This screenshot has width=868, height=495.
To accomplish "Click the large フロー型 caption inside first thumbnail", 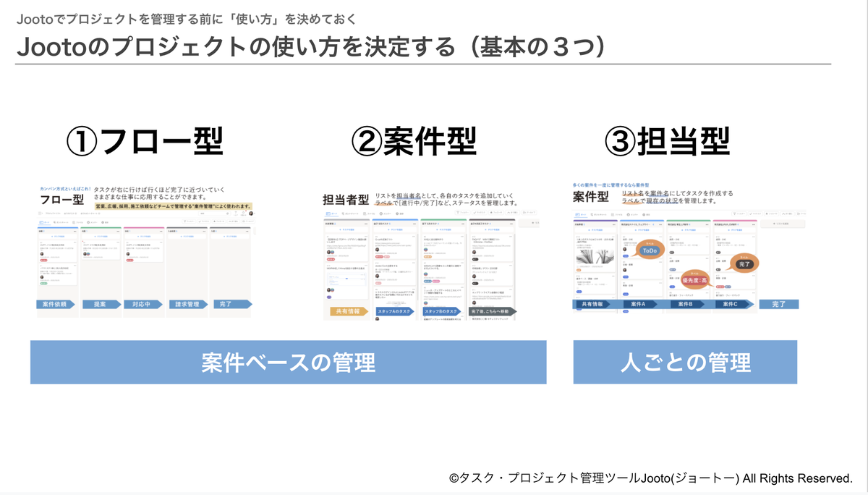I will 62,200.
